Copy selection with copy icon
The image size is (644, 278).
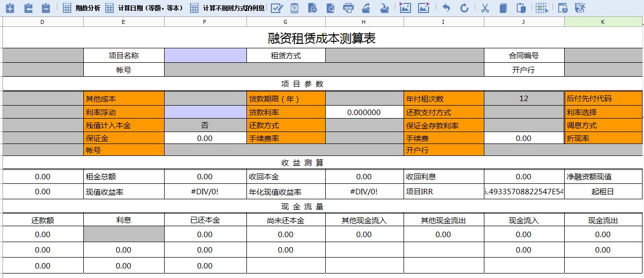tap(503, 8)
